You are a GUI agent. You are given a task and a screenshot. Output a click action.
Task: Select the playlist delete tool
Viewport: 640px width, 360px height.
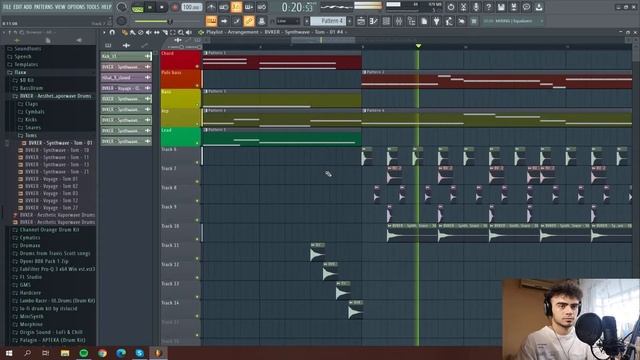click(x=140, y=32)
